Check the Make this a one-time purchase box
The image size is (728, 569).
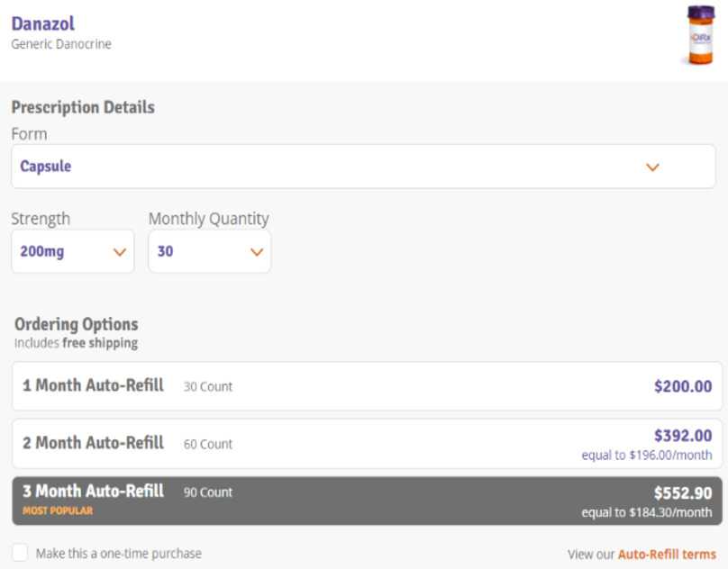(x=20, y=553)
